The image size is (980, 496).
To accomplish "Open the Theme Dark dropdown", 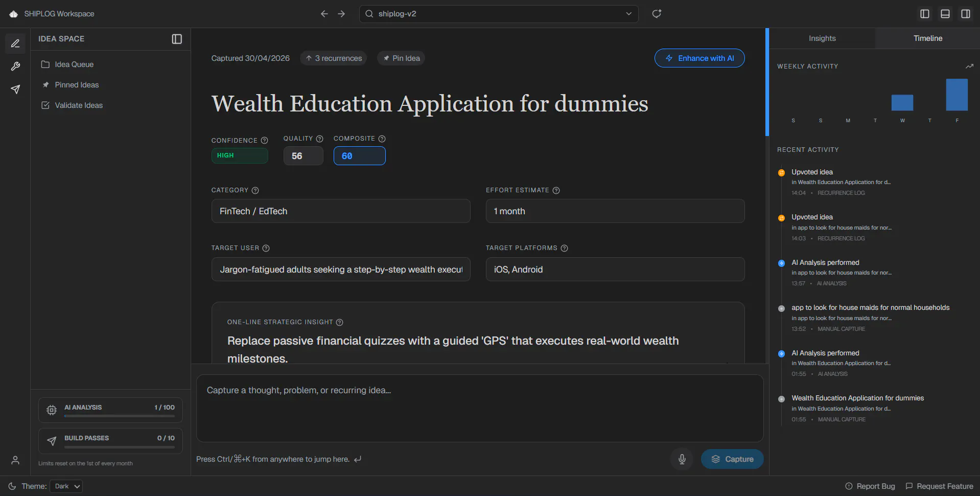I will pyautogui.click(x=66, y=486).
